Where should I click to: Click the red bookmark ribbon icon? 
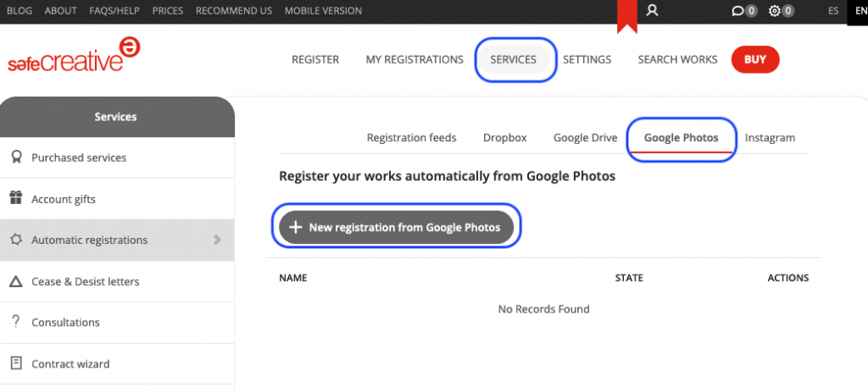(x=626, y=15)
